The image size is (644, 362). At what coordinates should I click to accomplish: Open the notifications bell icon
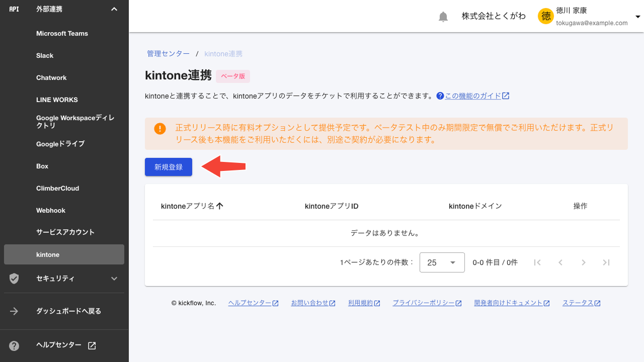pyautogui.click(x=443, y=17)
